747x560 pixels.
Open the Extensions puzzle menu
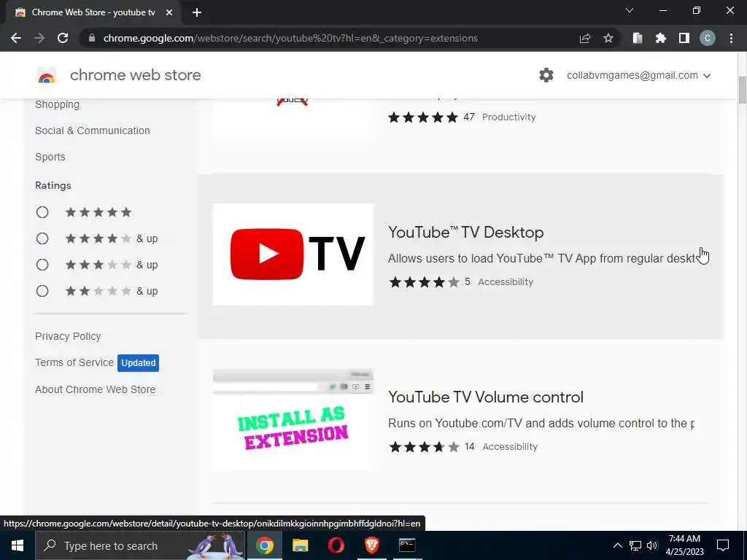661,38
